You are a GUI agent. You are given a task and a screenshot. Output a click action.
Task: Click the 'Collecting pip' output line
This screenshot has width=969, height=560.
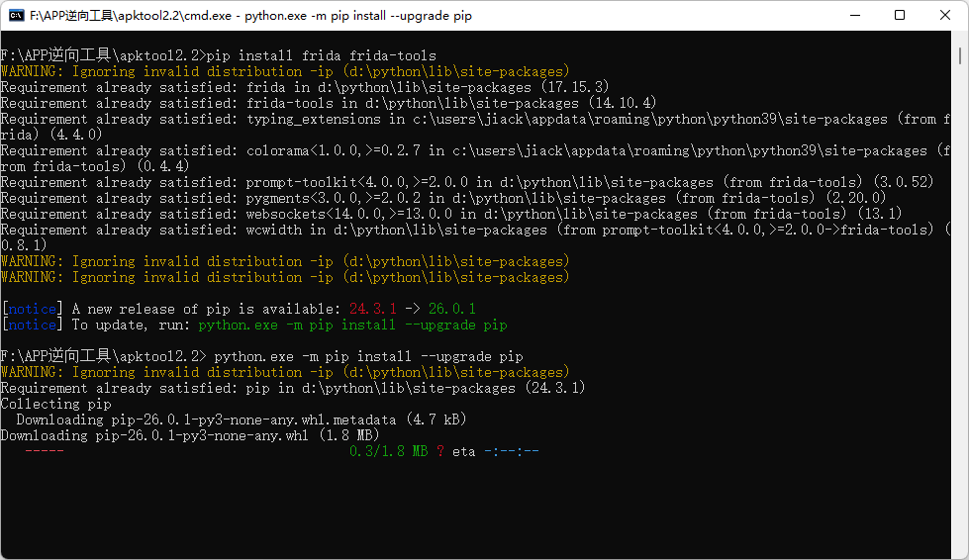[55, 404]
